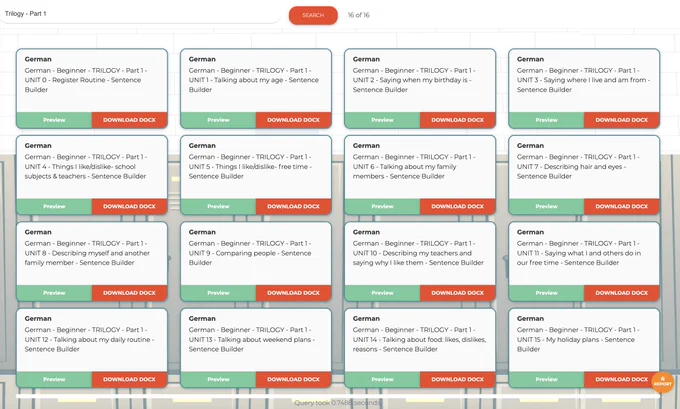
Task: Preview UNIT 7 Describing hair and eyes
Action: (546, 206)
